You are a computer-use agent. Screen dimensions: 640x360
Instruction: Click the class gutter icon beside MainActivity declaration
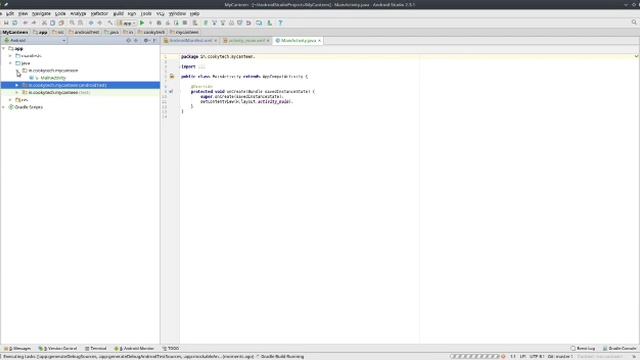(x=172, y=76)
